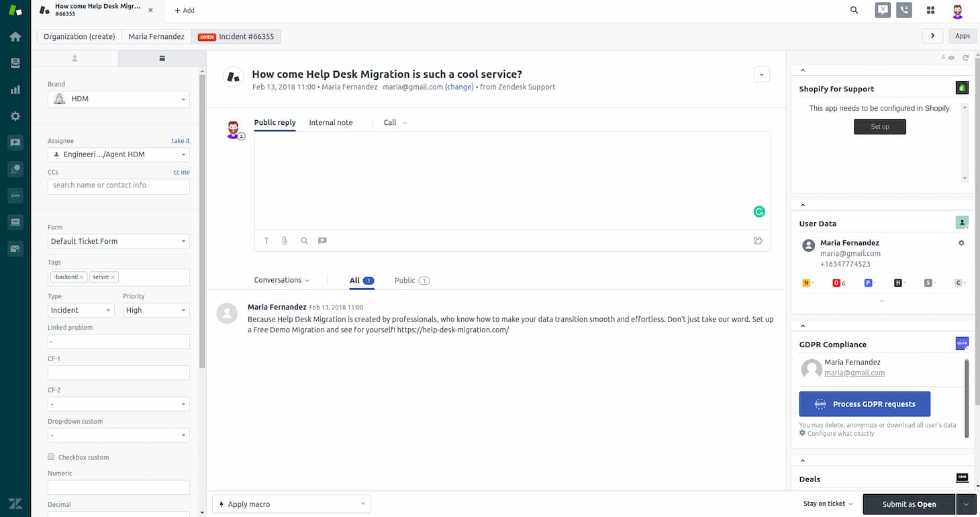Open the Drop-down custom field
Image resolution: width=980 pixels, height=517 pixels.
pos(118,435)
